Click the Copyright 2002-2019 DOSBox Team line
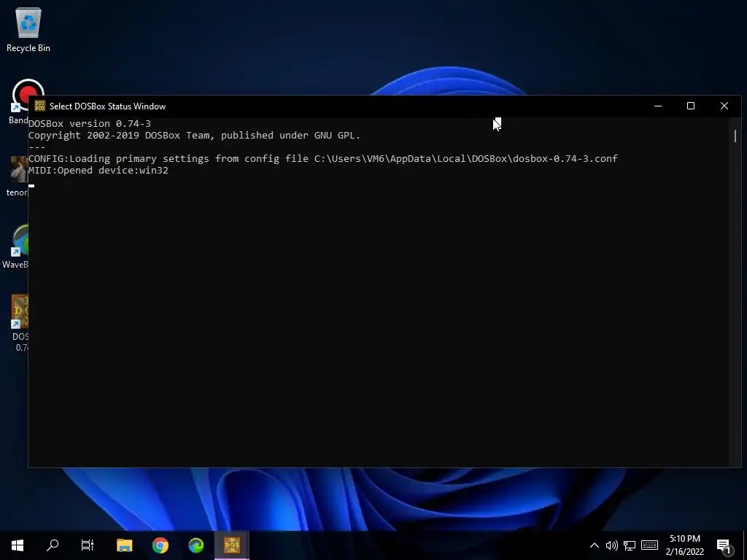The width and height of the screenshot is (747, 560). point(194,135)
